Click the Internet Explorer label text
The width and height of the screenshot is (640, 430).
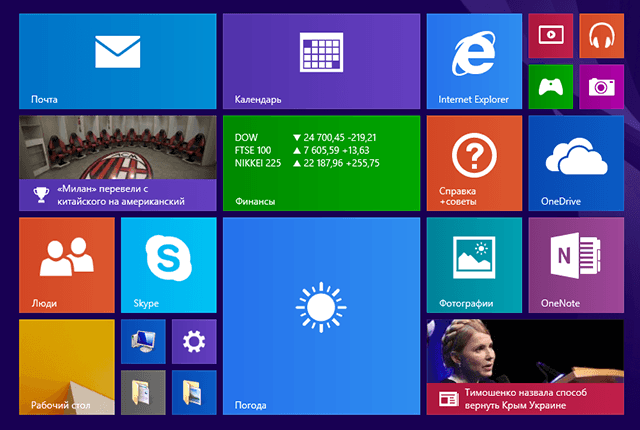[473, 100]
